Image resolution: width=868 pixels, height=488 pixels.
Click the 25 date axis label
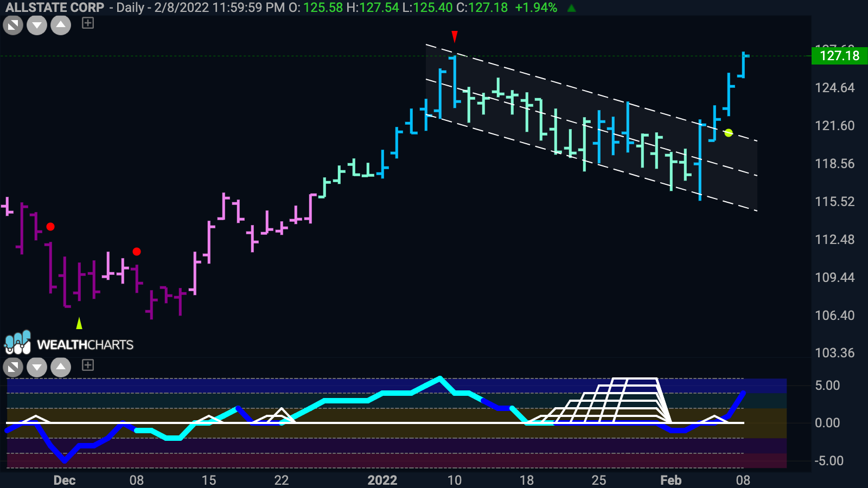point(599,480)
